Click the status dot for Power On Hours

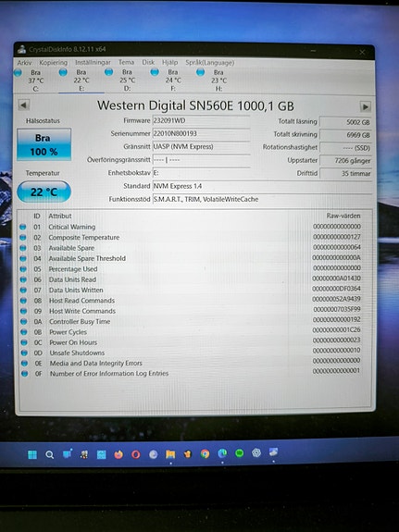24,342
